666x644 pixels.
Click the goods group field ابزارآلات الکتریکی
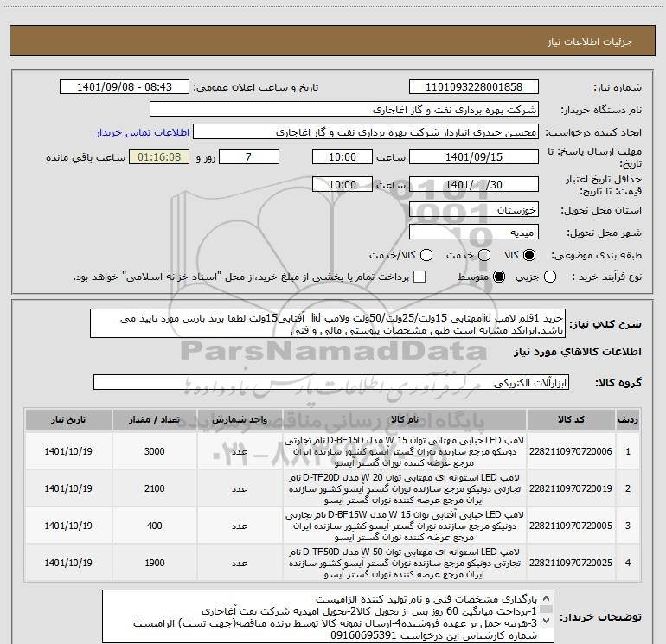[x=331, y=382]
